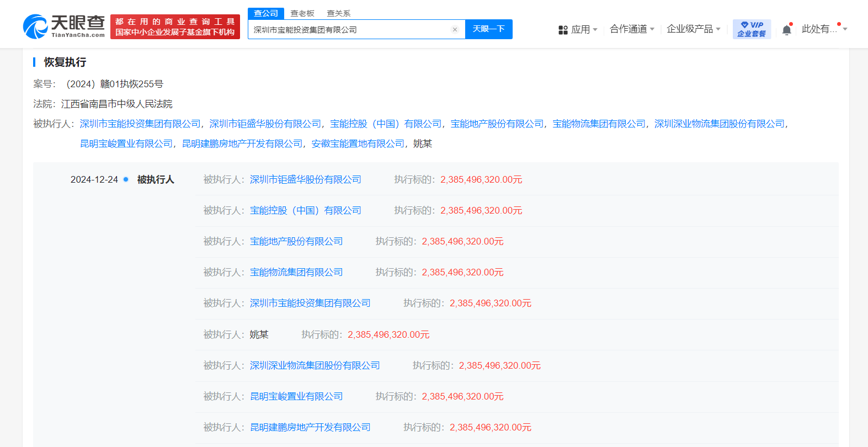Click 姚某 at the end of the top 被执行人 list
The width and height of the screenshot is (868, 447).
click(423, 143)
